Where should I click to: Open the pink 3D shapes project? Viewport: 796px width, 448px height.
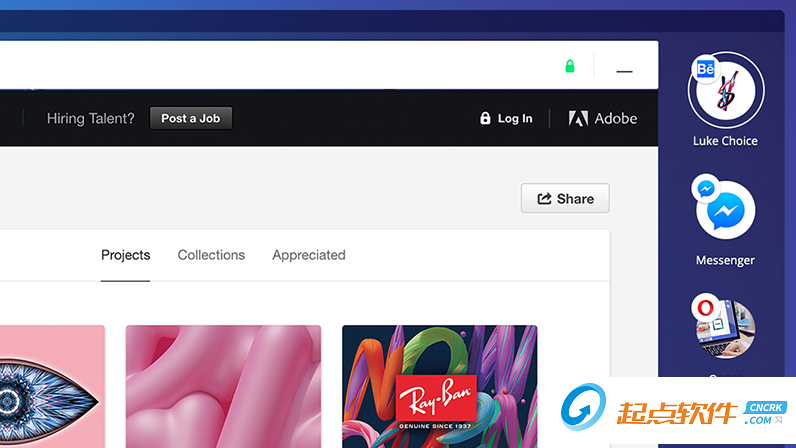[223, 387]
